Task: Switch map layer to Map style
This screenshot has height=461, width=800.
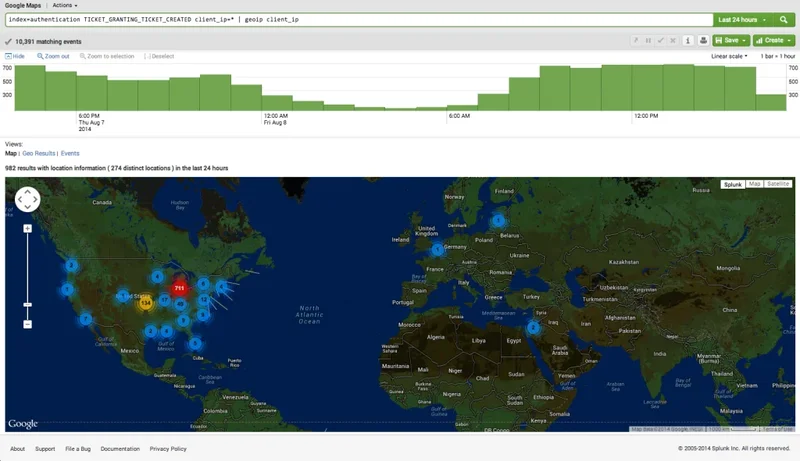Action: [x=755, y=184]
